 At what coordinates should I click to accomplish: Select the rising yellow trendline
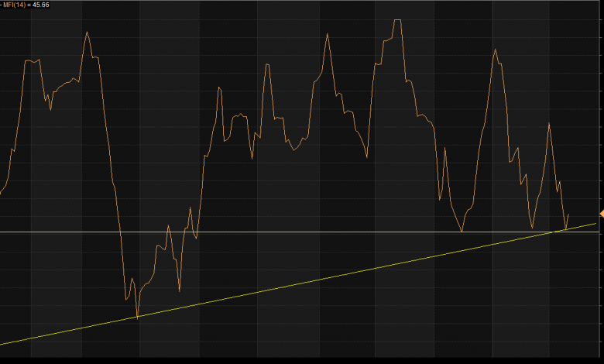click(x=310, y=282)
